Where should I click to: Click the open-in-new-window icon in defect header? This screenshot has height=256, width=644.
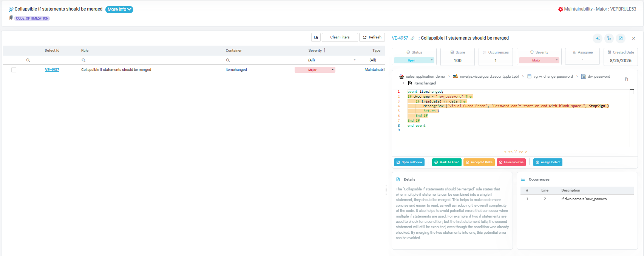tap(621, 38)
